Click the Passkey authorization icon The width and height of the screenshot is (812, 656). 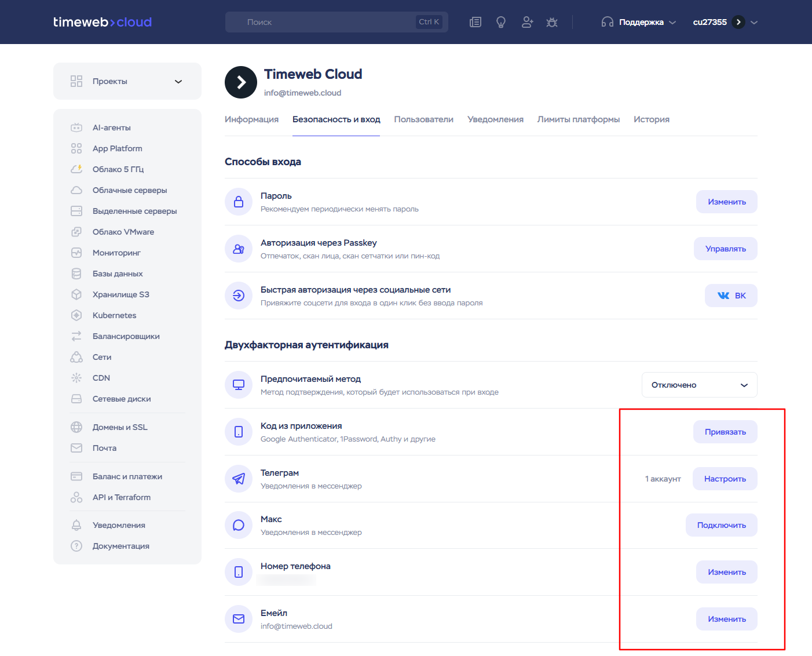pyautogui.click(x=239, y=249)
